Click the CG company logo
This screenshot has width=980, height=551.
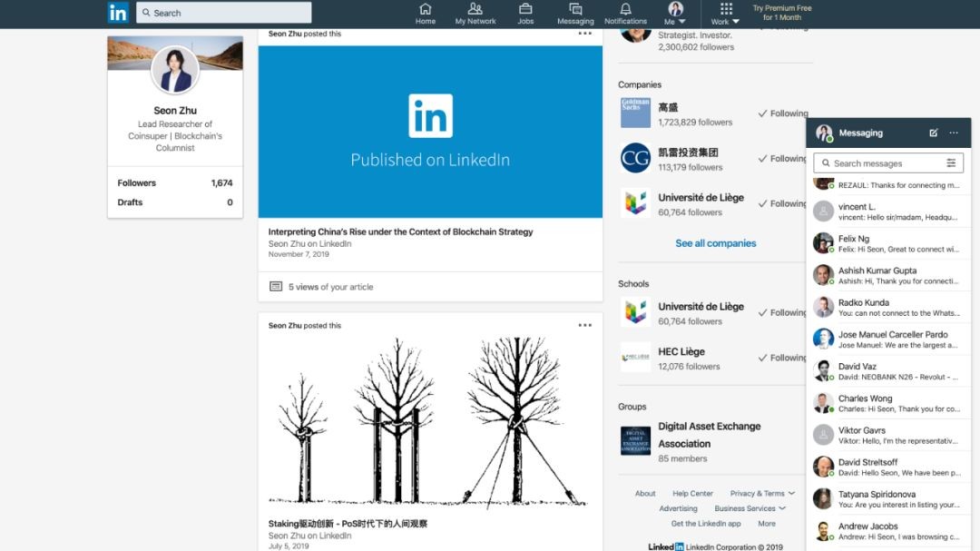coord(635,158)
